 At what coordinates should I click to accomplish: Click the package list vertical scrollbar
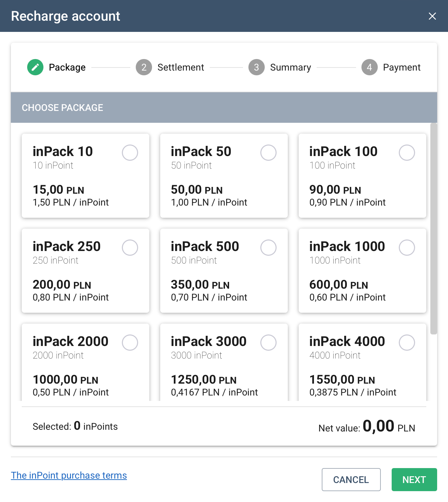pyautogui.click(x=434, y=229)
